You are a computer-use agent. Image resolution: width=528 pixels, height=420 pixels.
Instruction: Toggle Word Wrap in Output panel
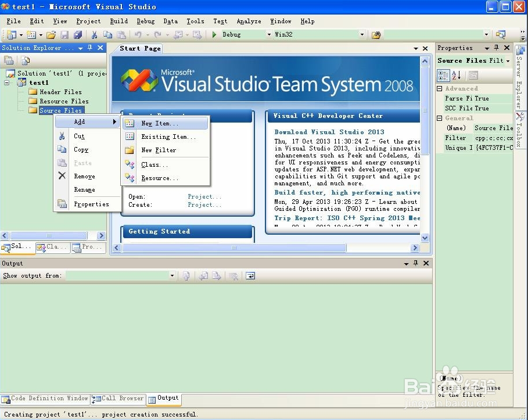[250, 276]
